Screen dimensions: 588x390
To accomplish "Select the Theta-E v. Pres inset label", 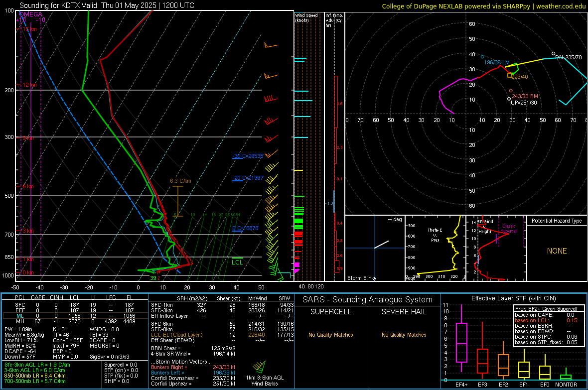I will (435, 235).
